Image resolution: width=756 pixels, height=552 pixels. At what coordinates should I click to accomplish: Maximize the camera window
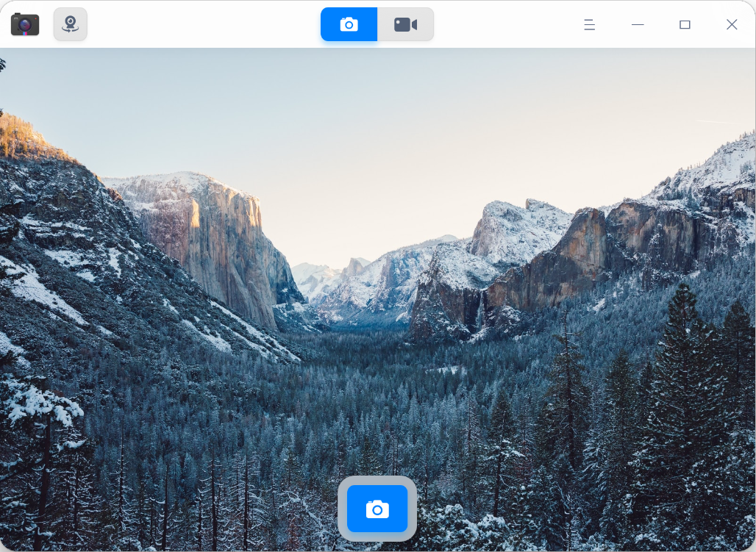point(685,24)
